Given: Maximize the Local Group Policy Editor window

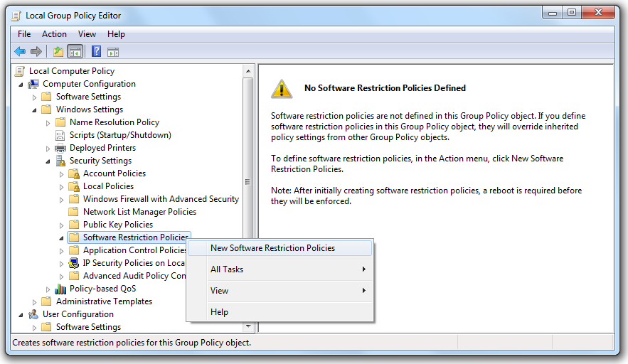Looking at the screenshot, I should tap(572, 13).
